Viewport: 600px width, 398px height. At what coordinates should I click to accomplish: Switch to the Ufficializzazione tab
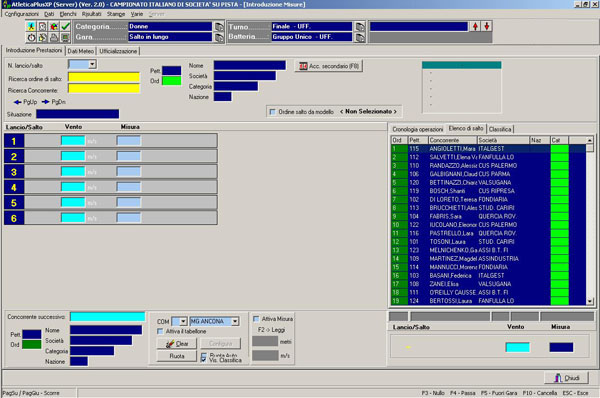pos(118,51)
